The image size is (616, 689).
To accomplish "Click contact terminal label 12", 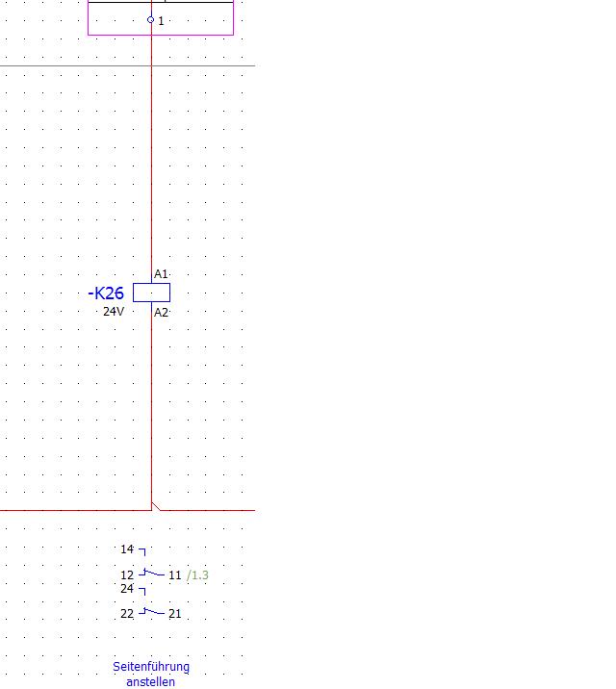I will coord(126,575).
